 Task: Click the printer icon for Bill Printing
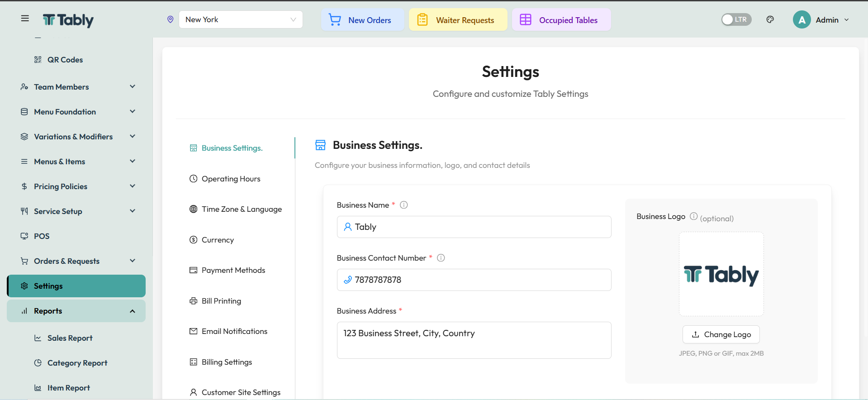tap(194, 301)
